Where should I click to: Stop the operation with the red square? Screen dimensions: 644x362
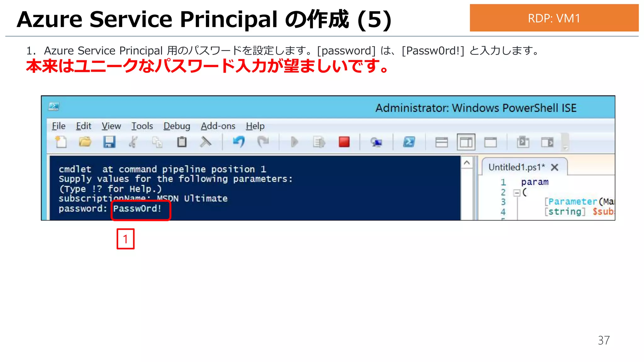(x=344, y=142)
